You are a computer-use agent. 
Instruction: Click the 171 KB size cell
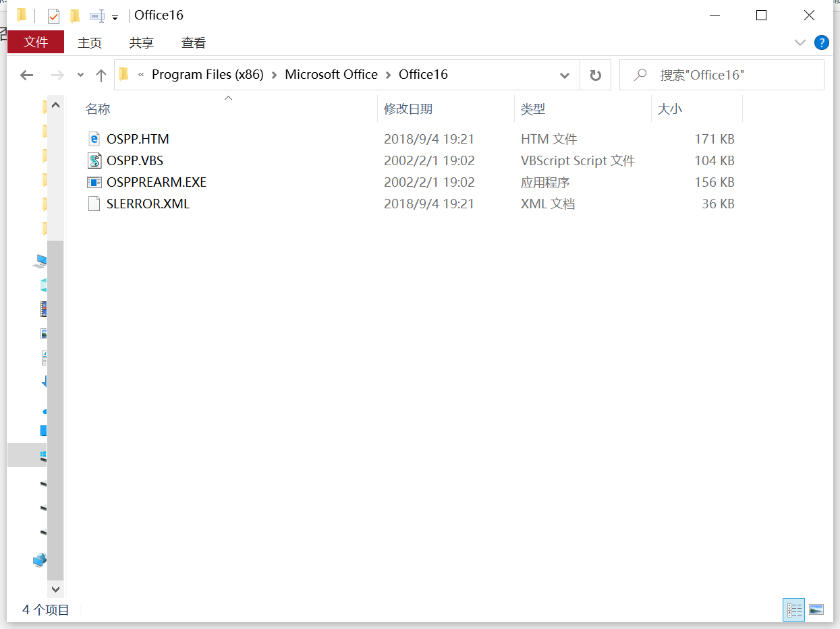coord(715,139)
